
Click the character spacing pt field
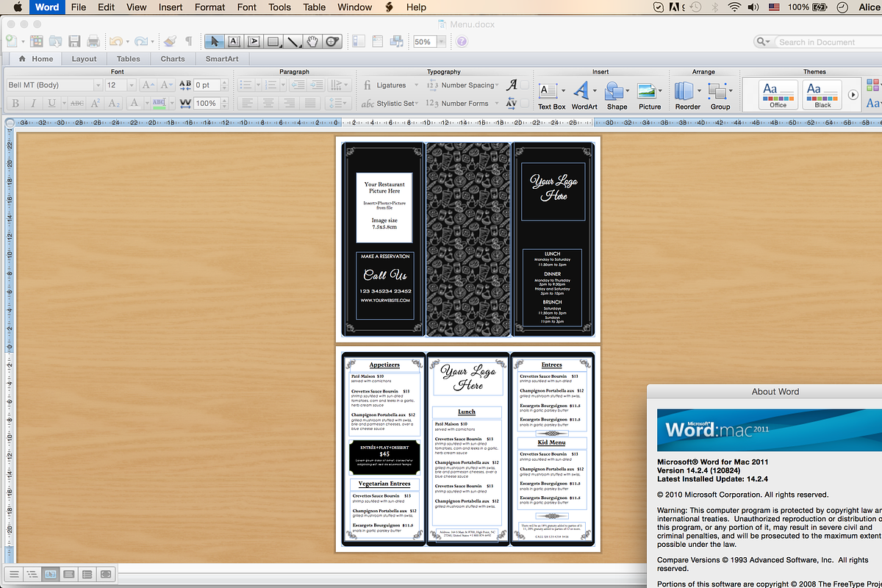tap(207, 85)
